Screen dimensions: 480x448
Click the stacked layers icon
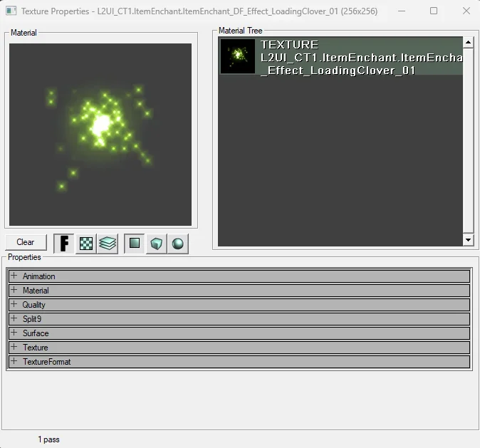[108, 244]
